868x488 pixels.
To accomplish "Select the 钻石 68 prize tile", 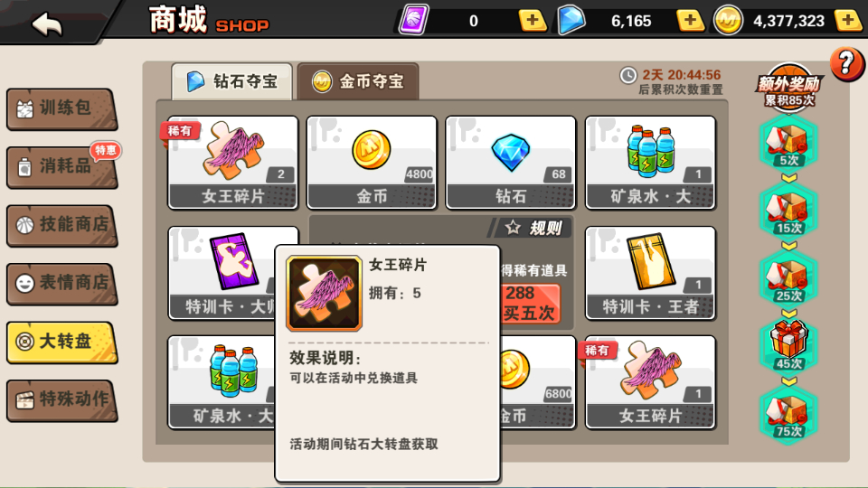I will (510, 163).
